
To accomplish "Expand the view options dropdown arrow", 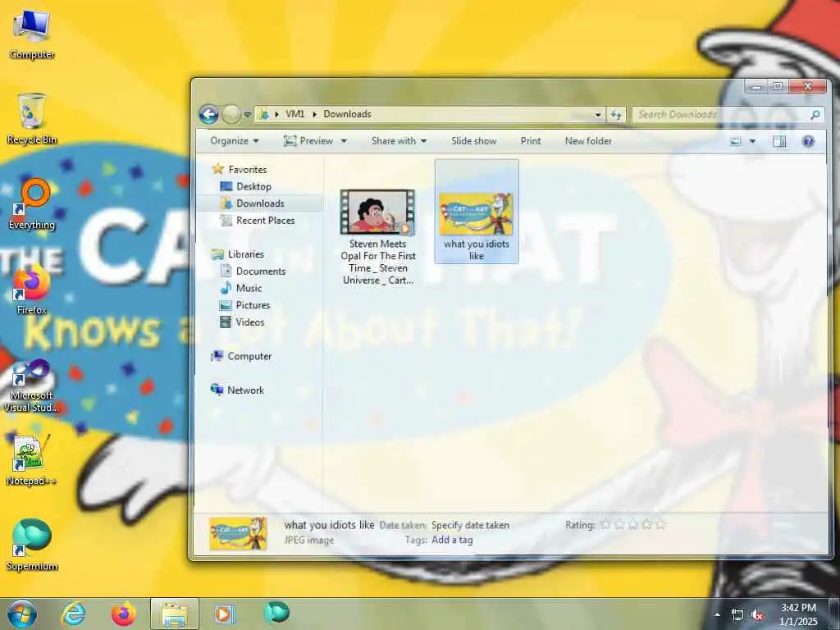I will (x=752, y=141).
